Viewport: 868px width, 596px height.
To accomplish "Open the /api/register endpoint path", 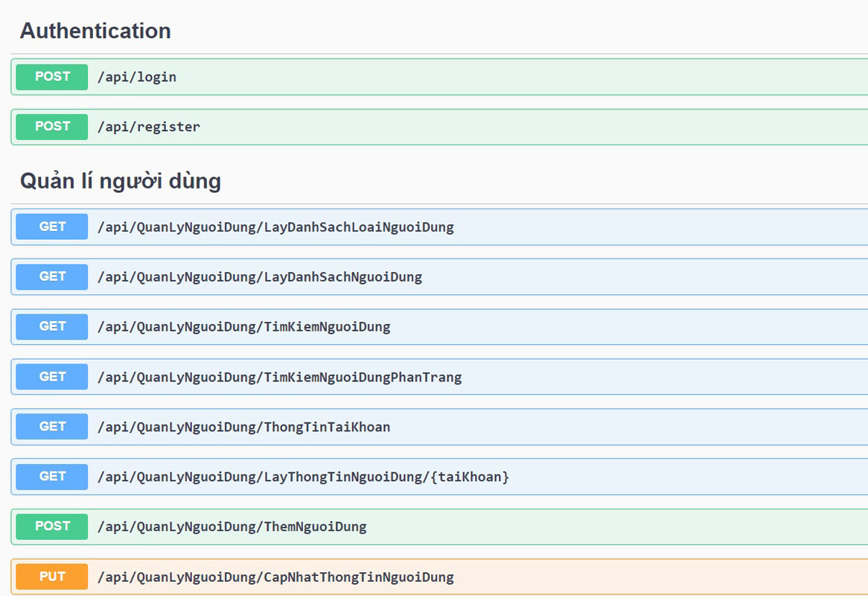I will [x=149, y=127].
